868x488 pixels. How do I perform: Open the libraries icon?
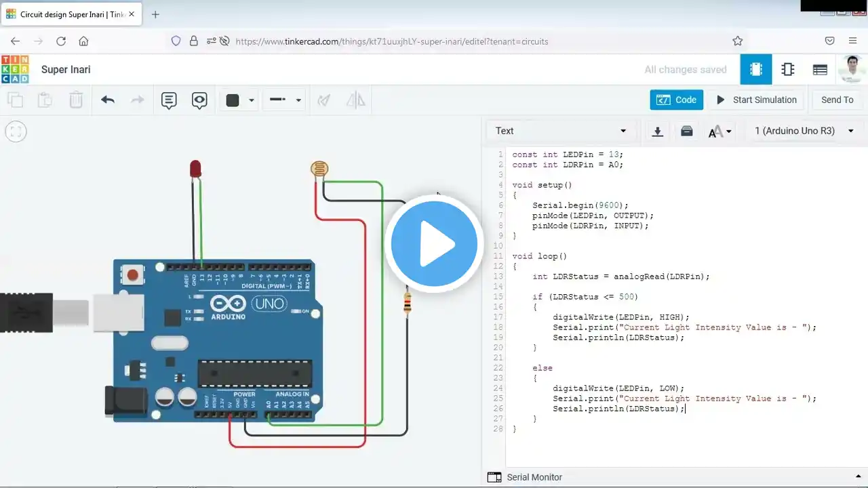[687, 131]
